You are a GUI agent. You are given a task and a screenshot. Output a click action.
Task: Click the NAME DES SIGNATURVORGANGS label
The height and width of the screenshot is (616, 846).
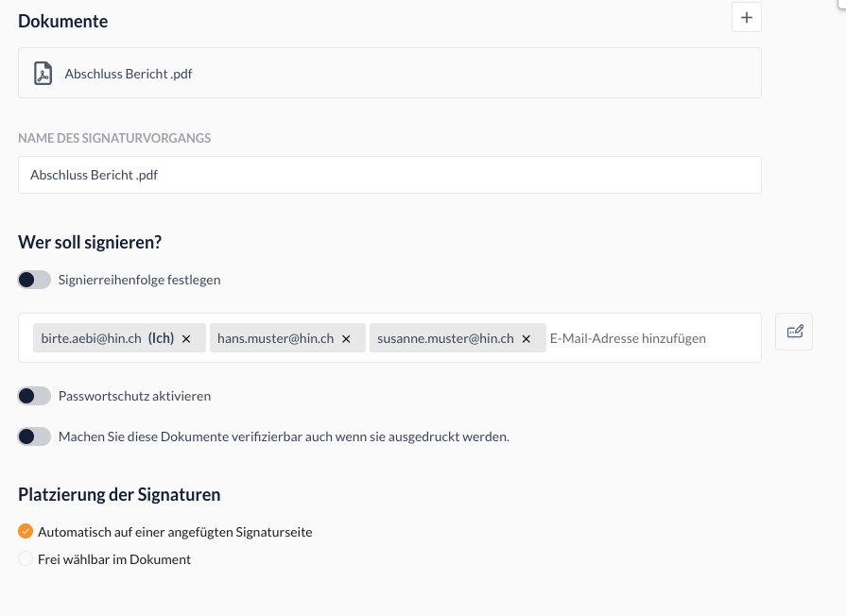coord(114,138)
